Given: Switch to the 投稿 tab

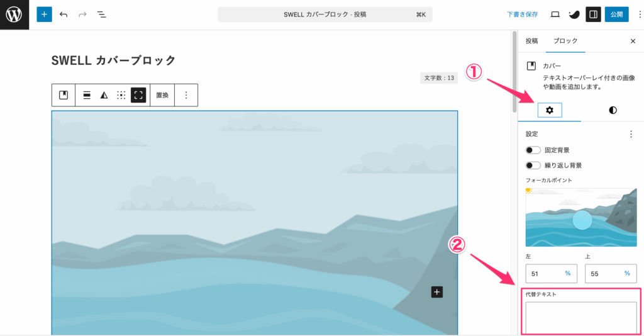Looking at the screenshot, I should click(532, 41).
